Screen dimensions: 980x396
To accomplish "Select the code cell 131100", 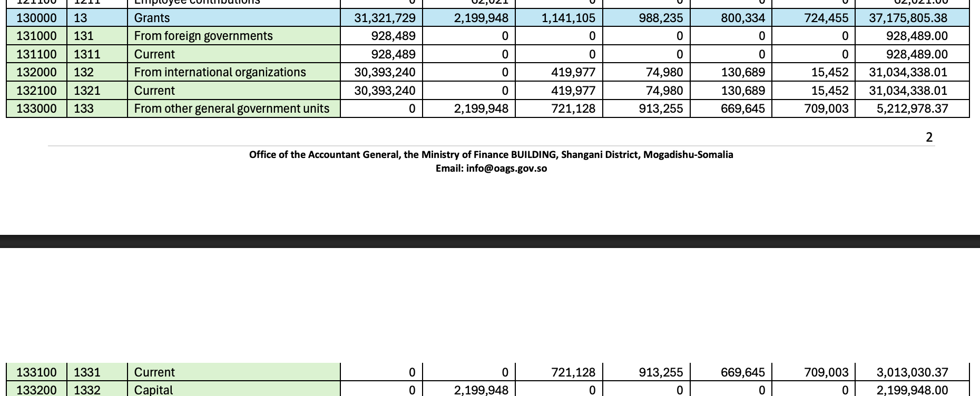I will (x=36, y=54).
